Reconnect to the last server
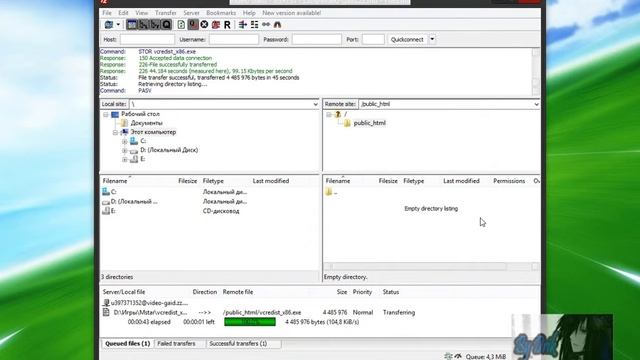640x360 pixels. pyautogui.click(x=227, y=25)
